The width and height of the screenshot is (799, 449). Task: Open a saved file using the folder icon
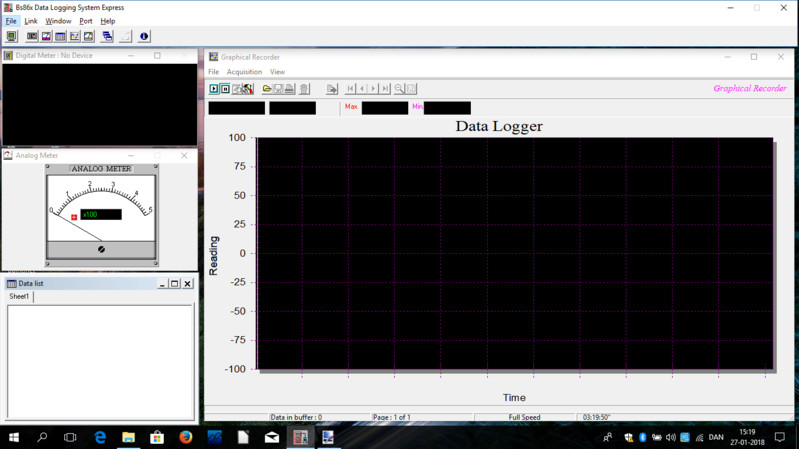(267, 89)
